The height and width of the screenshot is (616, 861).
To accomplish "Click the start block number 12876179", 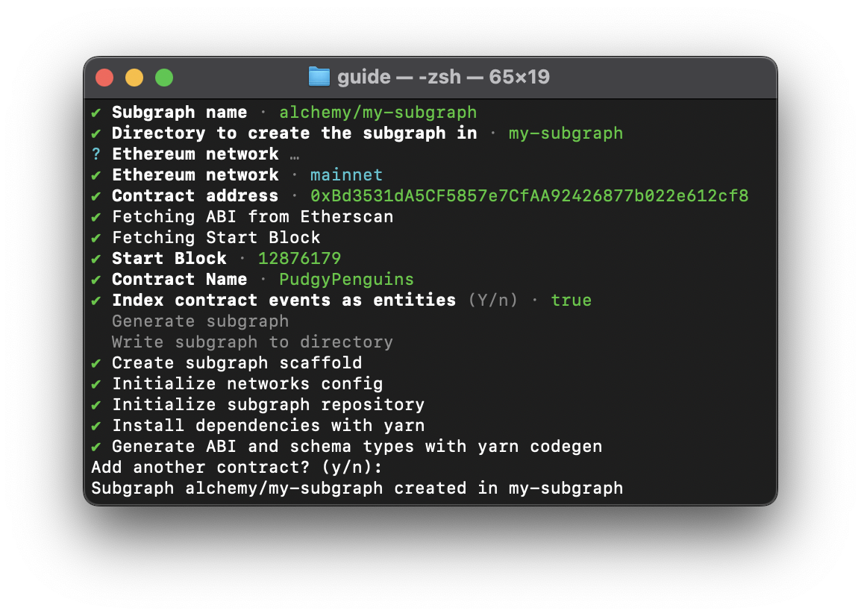I will point(299,259).
